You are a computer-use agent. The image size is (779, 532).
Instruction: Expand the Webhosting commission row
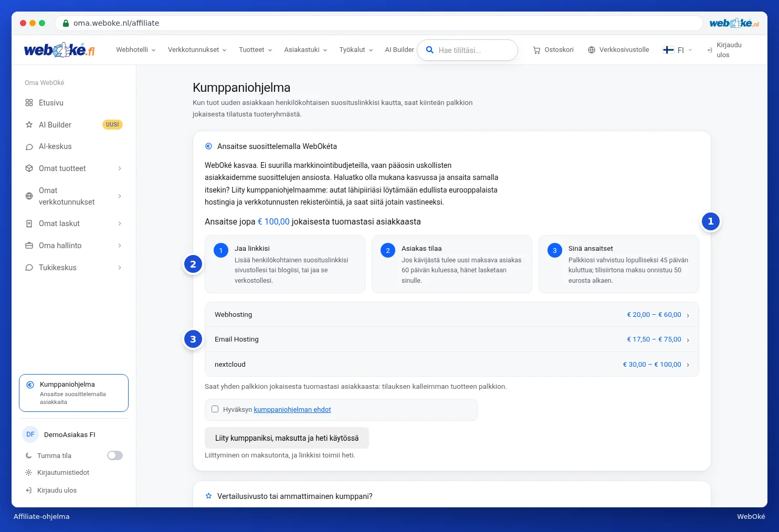click(451, 315)
